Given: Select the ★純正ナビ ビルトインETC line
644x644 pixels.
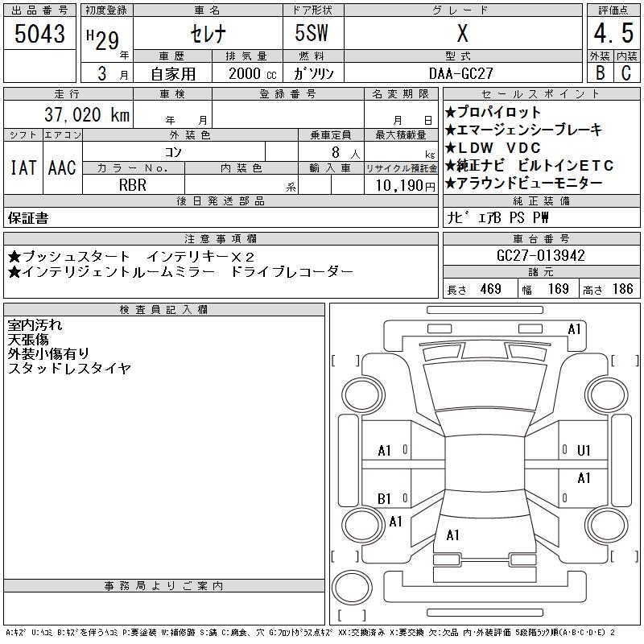Looking at the screenshot, I should [530, 165].
